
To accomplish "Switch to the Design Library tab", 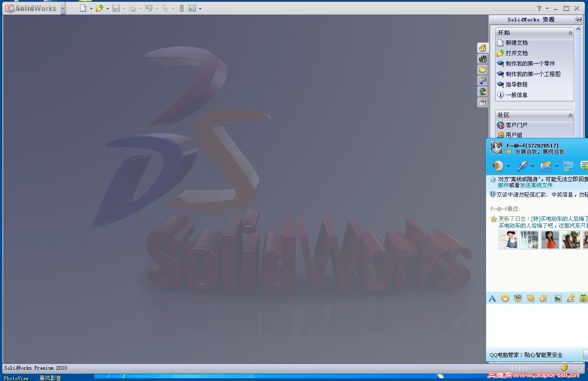I will pos(482,59).
